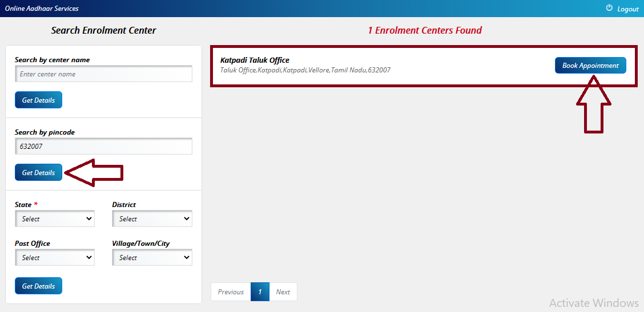Screen dimensions: 644x312
Task: Click the Taluk Office address line
Action: [305, 70]
